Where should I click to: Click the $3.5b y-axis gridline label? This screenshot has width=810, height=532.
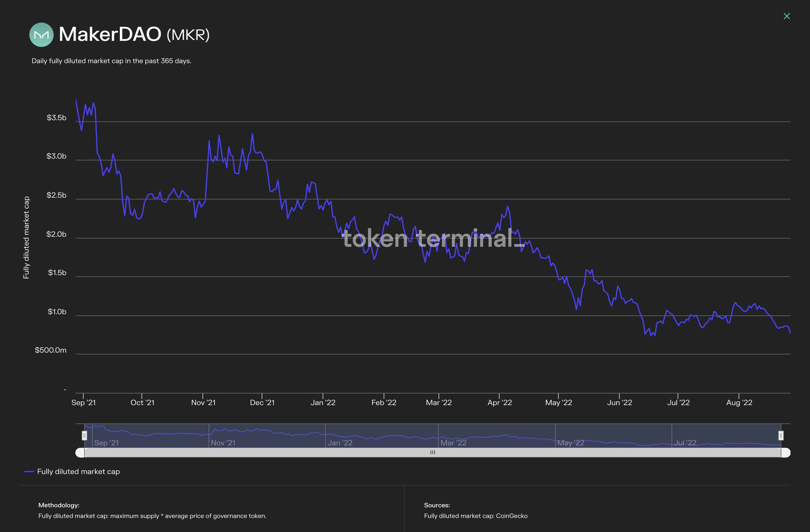click(x=57, y=118)
